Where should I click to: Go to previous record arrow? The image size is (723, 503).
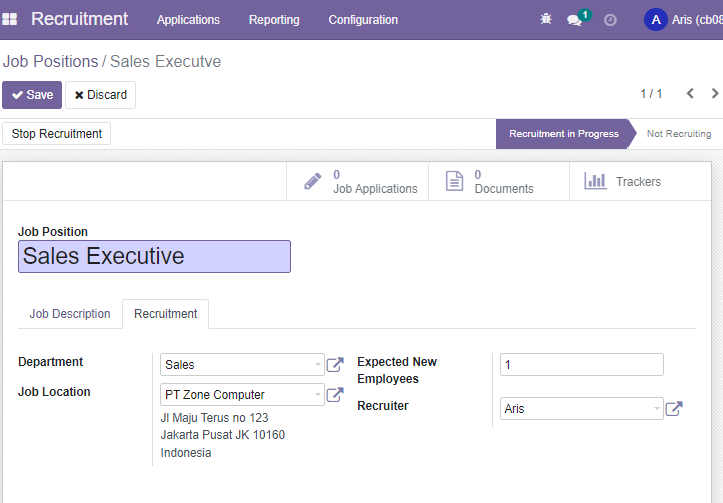(690, 94)
